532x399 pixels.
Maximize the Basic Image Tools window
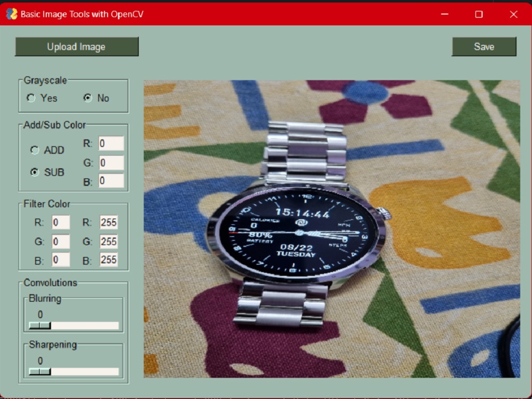(478, 14)
